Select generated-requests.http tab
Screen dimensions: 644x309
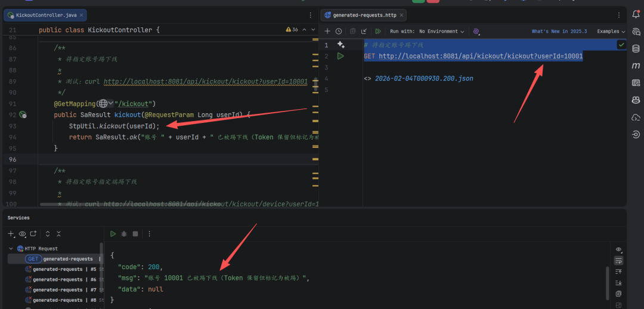pos(364,15)
